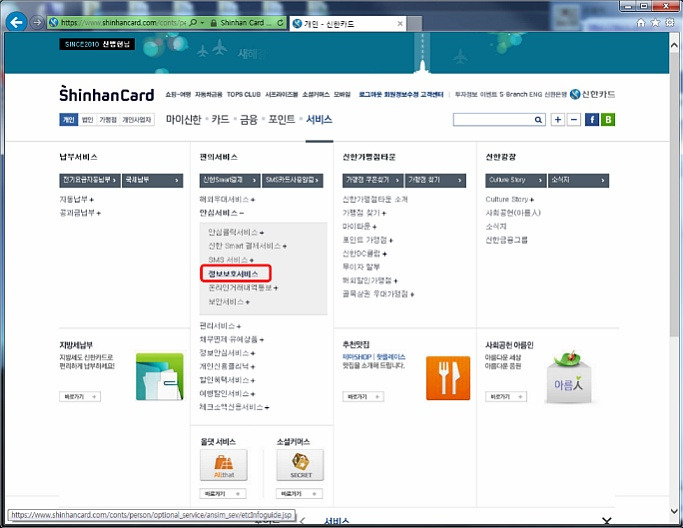Image resolution: width=683 pixels, height=528 pixels.
Task: Open 정보보호서비스 link
Action: tap(233, 274)
